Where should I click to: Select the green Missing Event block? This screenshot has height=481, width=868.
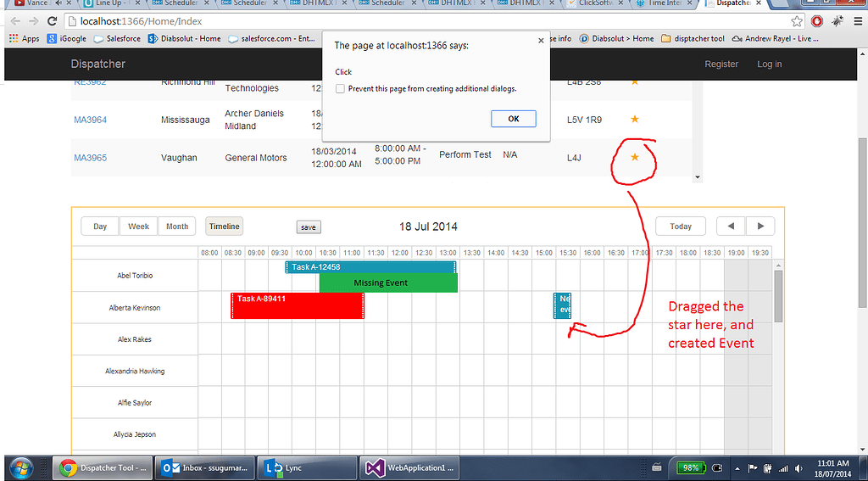388,282
